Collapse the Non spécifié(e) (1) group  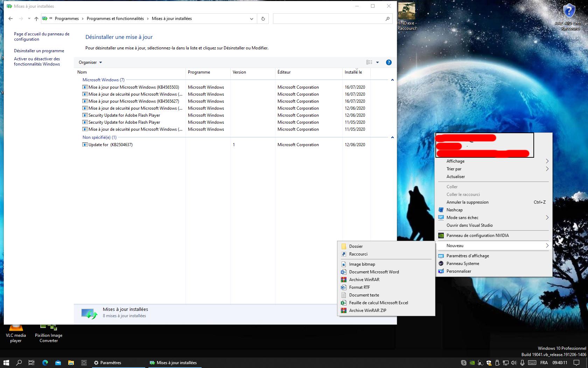pos(392,137)
